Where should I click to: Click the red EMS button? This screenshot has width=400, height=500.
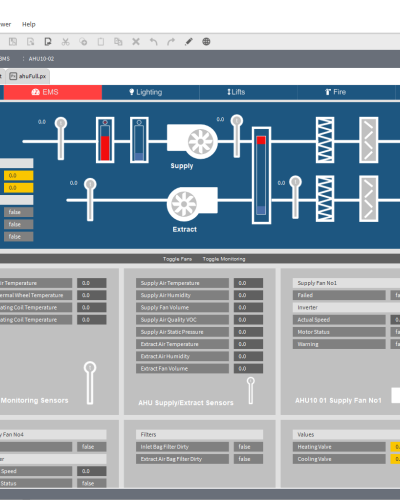(53, 92)
